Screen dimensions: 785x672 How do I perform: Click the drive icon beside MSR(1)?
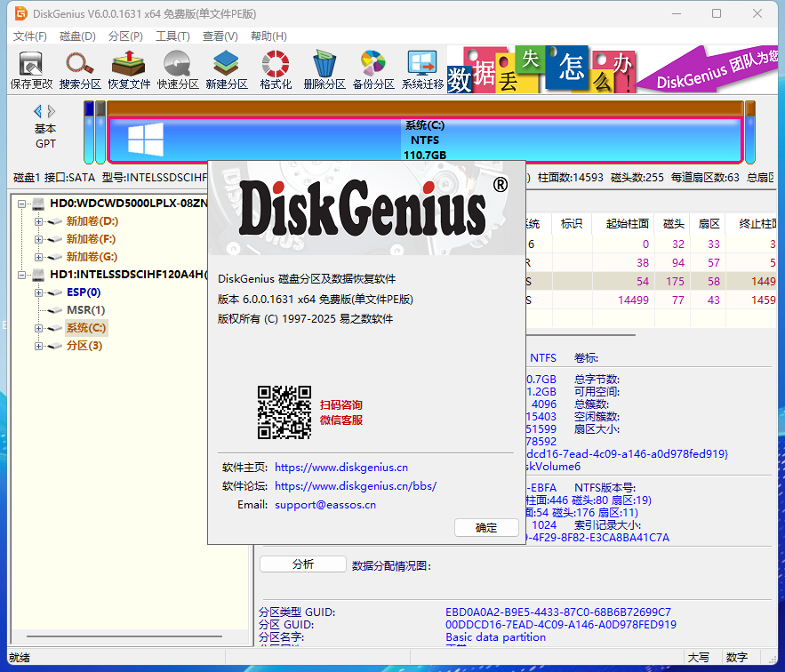(x=55, y=310)
